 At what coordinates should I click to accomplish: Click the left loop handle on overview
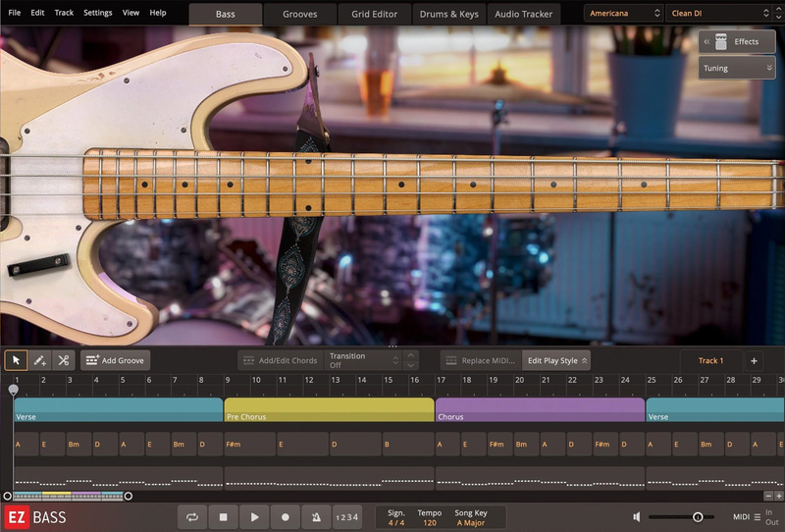[x=7, y=496]
